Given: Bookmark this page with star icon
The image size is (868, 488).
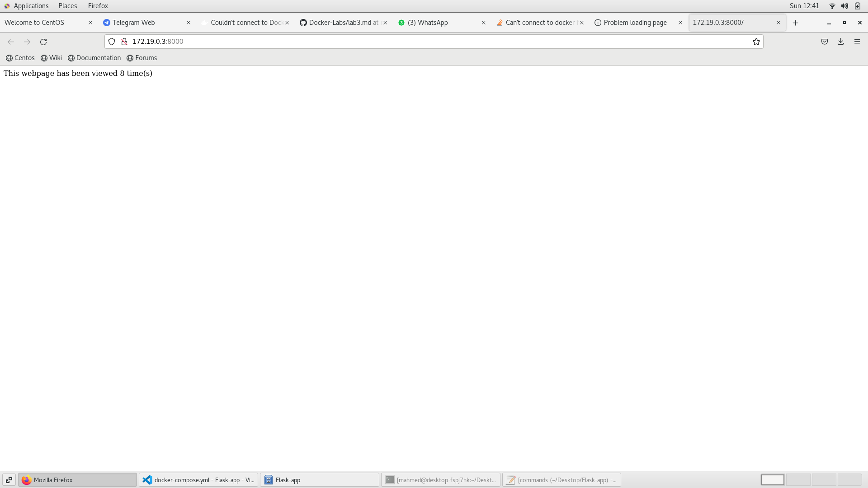Looking at the screenshot, I should coord(756,42).
